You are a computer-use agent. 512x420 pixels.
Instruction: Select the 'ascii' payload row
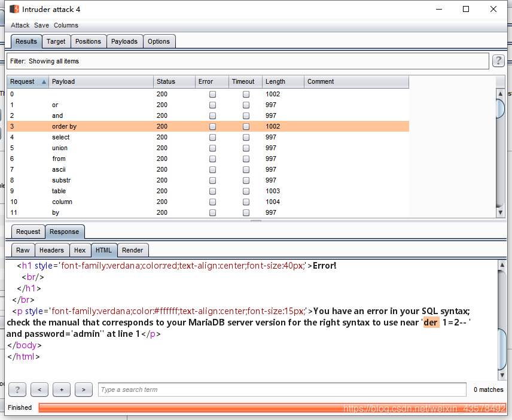[208, 169]
